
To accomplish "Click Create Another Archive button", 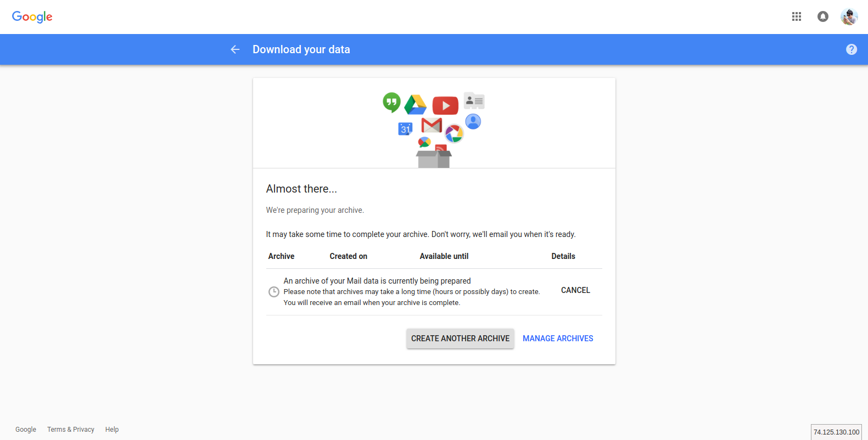I will (x=460, y=339).
